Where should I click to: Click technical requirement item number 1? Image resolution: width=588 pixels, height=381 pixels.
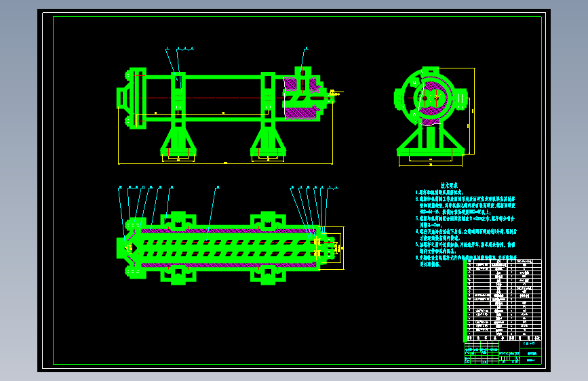(439, 192)
